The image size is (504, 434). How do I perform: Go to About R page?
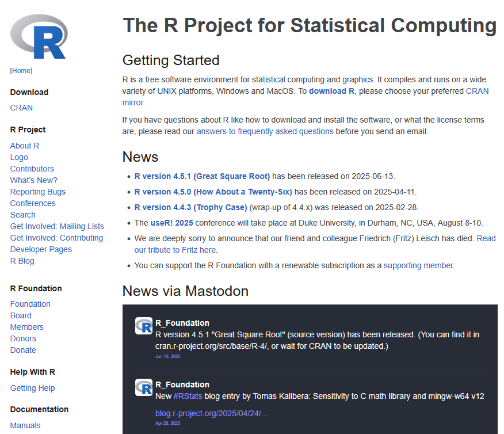(25, 146)
